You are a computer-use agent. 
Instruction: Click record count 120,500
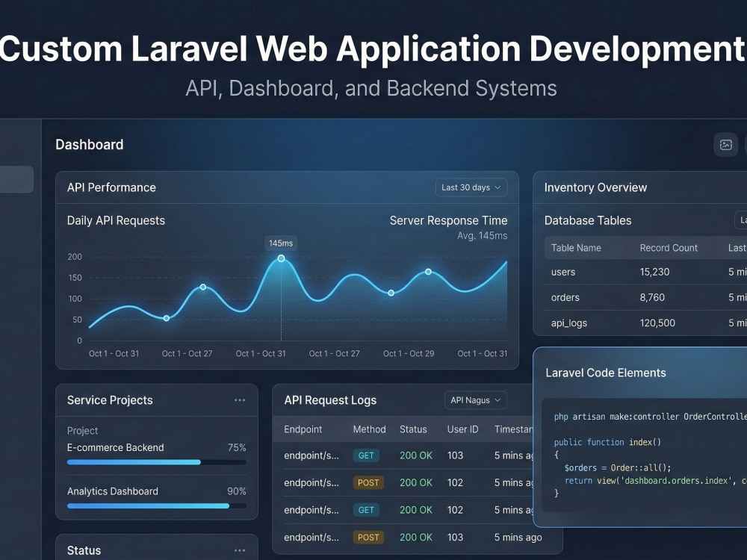(x=657, y=323)
